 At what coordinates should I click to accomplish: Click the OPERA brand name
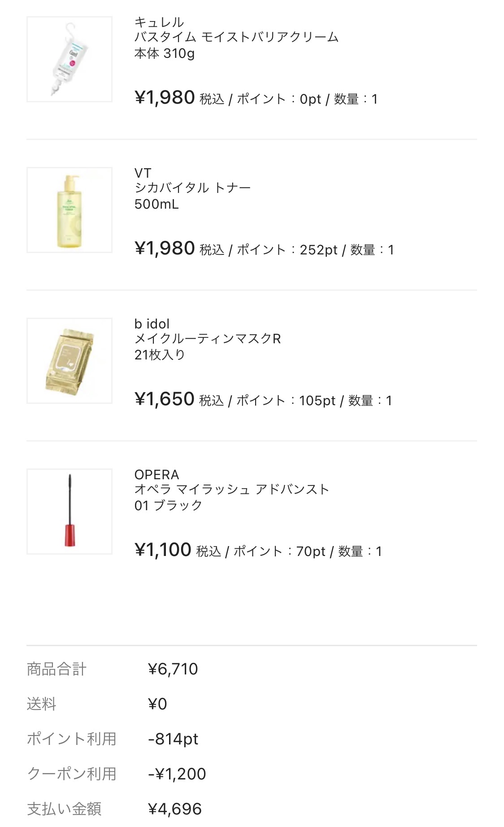(x=156, y=474)
